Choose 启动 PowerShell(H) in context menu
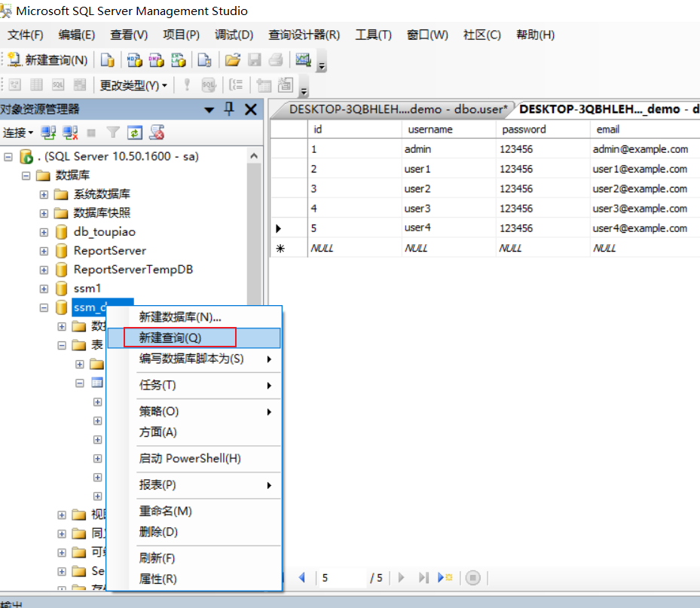Screen dimensions: 700x608 tap(194, 459)
